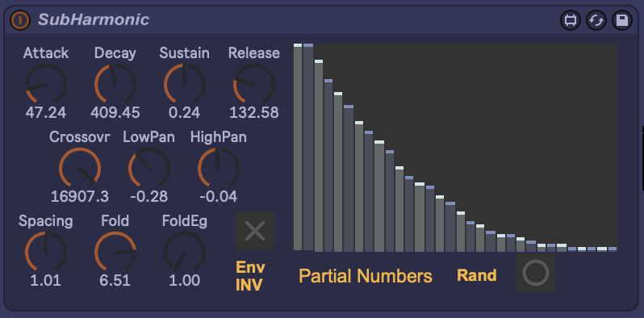Viewport: 644px width, 318px height.
Task: Click the Sustain knob
Action: 185,84
